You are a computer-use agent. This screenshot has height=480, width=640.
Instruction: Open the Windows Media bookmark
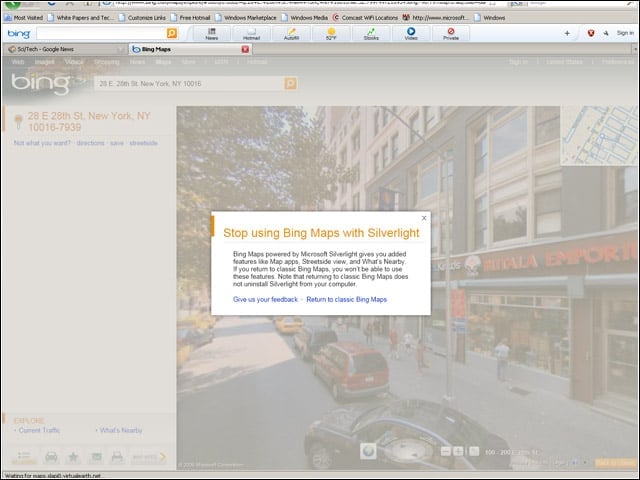(x=304, y=18)
